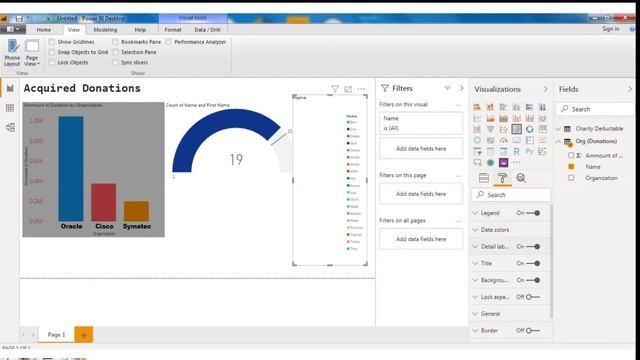Open the Data / Drill tab
The height and width of the screenshot is (360, 640).
click(207, 30)
